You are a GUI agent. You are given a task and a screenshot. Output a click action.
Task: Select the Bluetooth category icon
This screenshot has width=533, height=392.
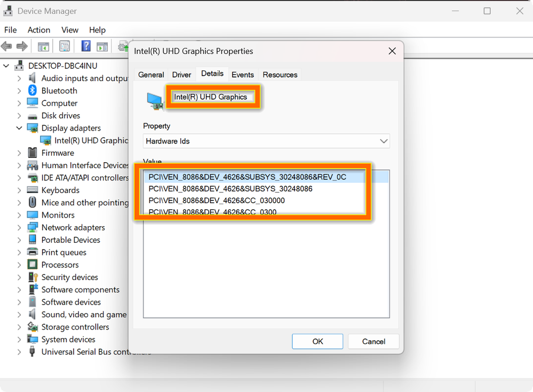(33, 90)
